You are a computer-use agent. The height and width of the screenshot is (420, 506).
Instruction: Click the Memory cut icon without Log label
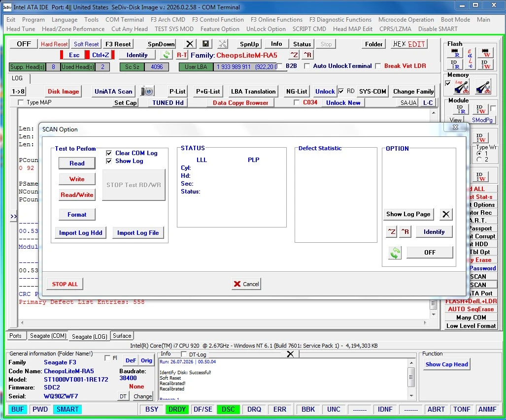coord(483,87)
